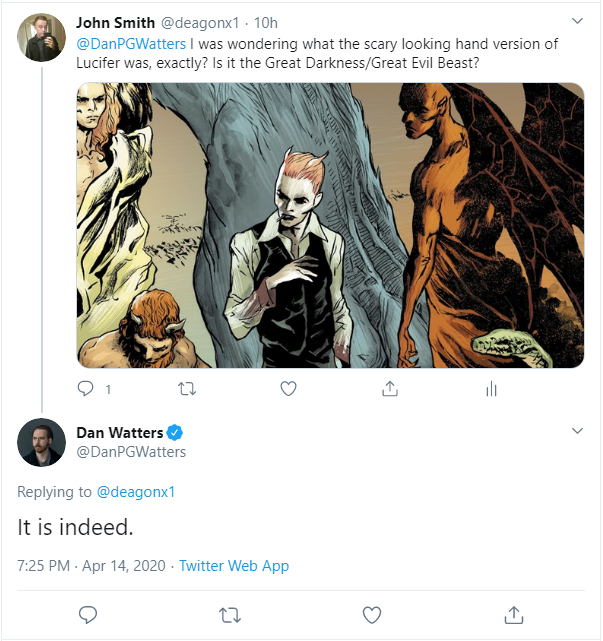Like Dan Watters' reply
Screen dimensions: 603x641
372,613
